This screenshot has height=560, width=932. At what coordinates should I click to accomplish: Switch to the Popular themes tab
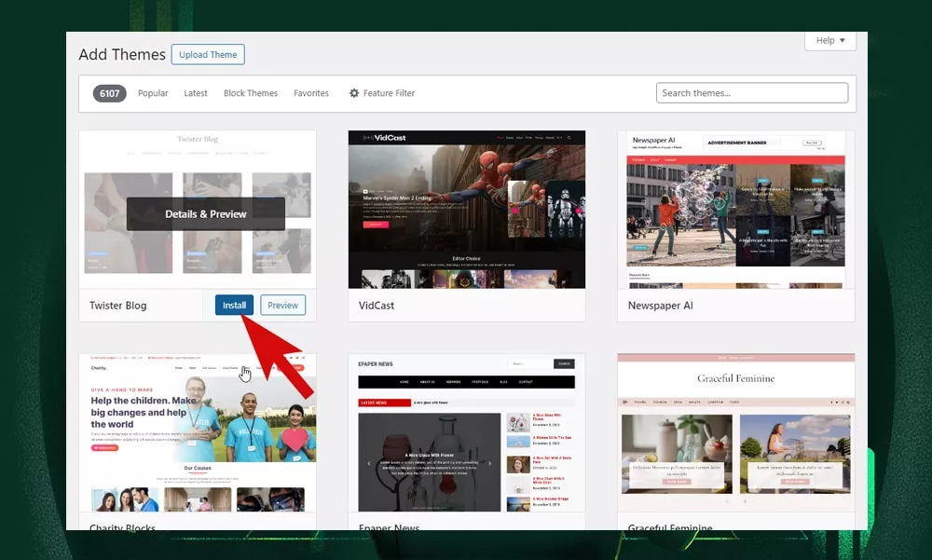tap(153, 93)
